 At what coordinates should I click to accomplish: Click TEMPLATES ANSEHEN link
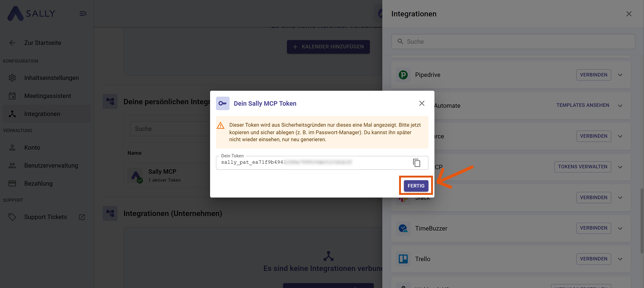tap(582, 106)
